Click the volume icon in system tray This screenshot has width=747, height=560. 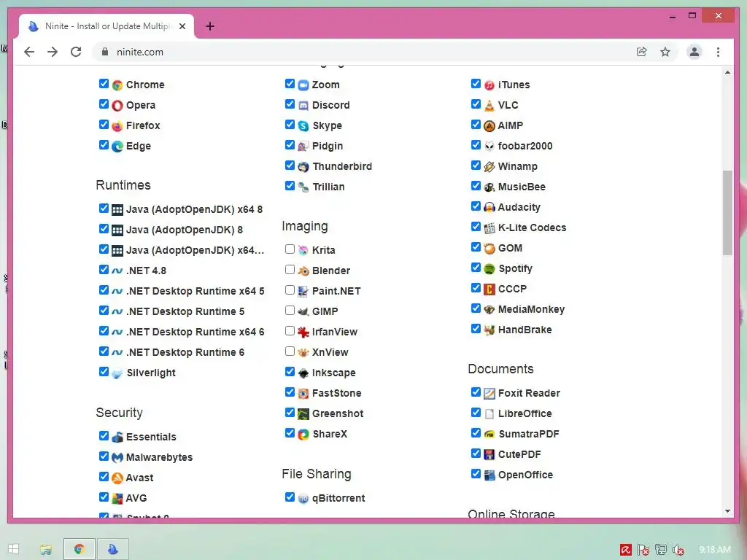[x=678, y=550]
